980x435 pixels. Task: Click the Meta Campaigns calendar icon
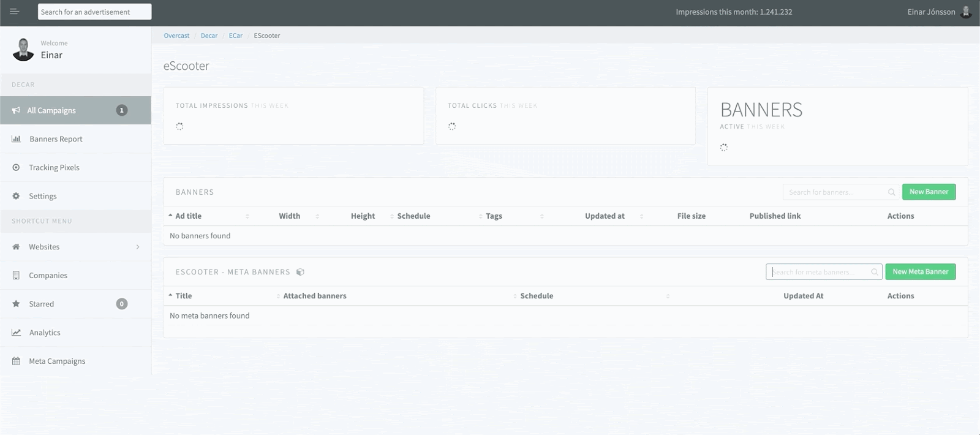point(16,361)
